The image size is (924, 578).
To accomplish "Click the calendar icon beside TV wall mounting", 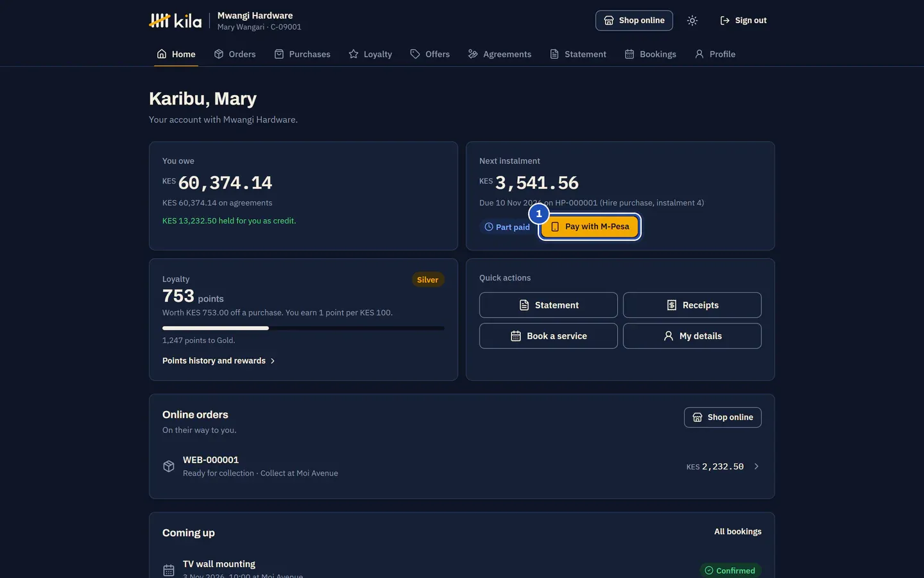I will tap(169, 570).
